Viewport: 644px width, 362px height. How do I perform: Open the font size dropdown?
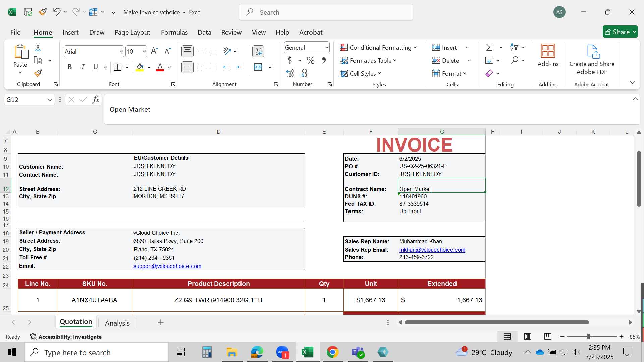click(x=144, y=52)
